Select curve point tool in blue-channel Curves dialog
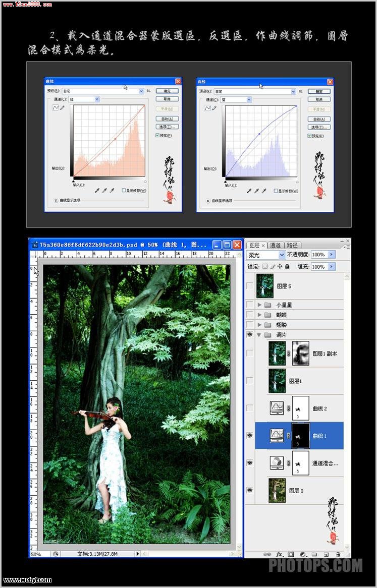This screenshot has width=377, height=588. coord(207,108)
